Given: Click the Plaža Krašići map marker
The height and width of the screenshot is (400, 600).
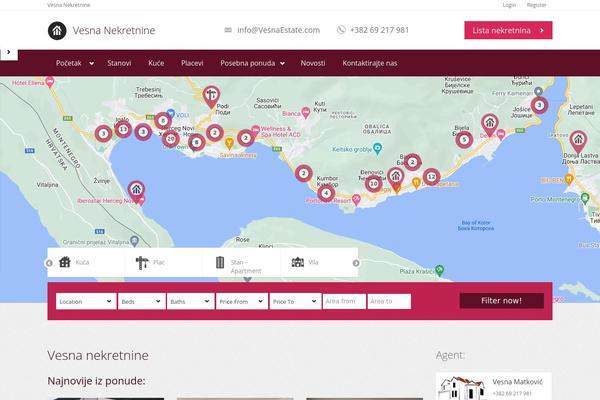Looking at the screenshot, I should pos(440,270).
